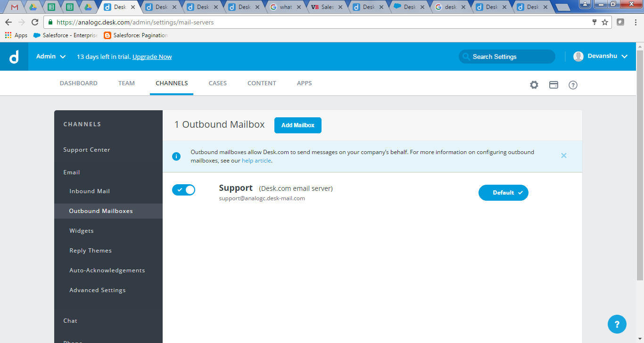Open the Dashboard tab
This screenshot has width=644, height=343.
(x=78, y=83)
